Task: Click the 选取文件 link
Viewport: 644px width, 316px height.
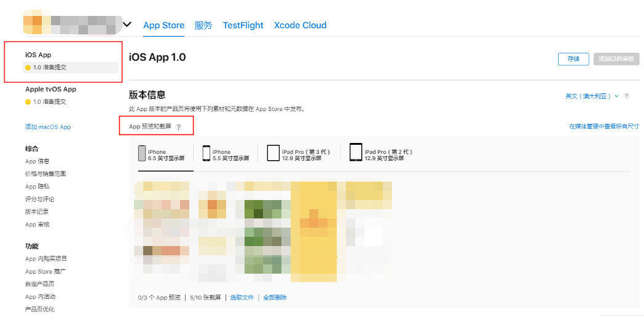Action: coord(242,298)
